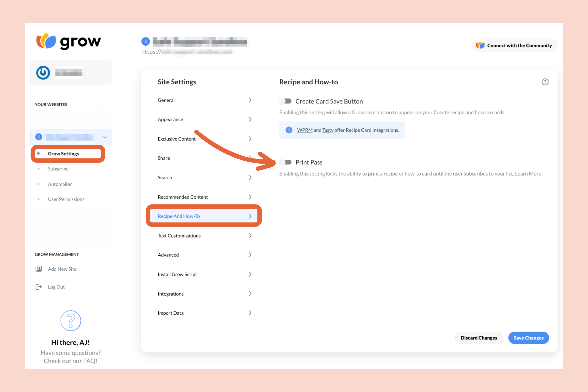
Task: Turn on the Print Pass toggle
Action: click(x=285, y=162)
